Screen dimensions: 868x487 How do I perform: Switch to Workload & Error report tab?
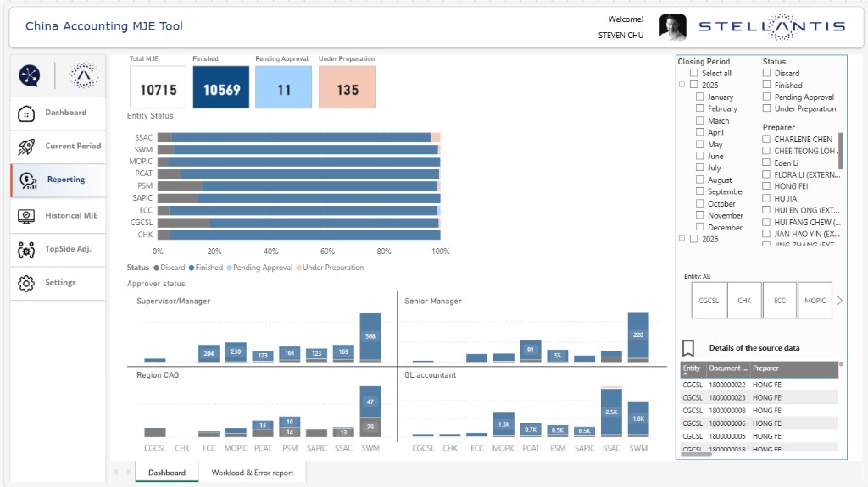(253, 473)
